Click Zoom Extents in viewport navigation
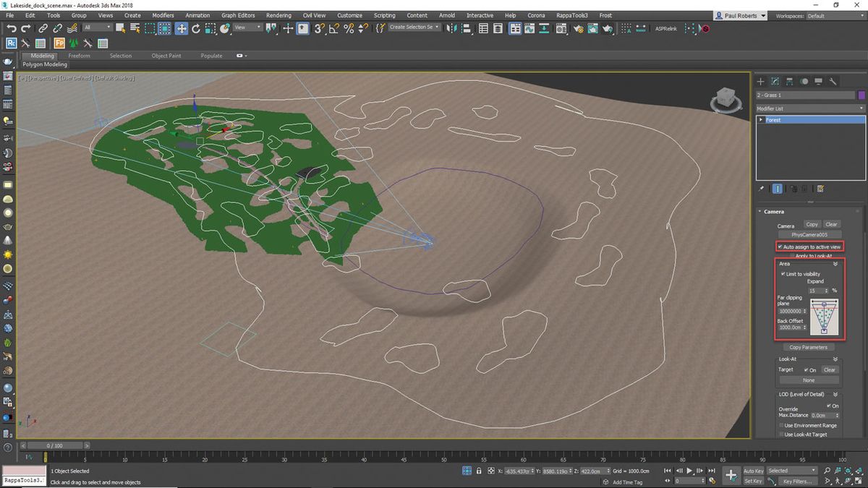This screenshot has width=868, height=488. (x=848, y=471)
